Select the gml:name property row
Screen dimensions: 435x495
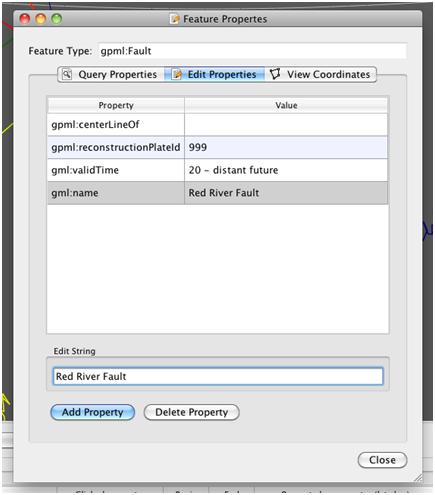(x=218, y=193)
